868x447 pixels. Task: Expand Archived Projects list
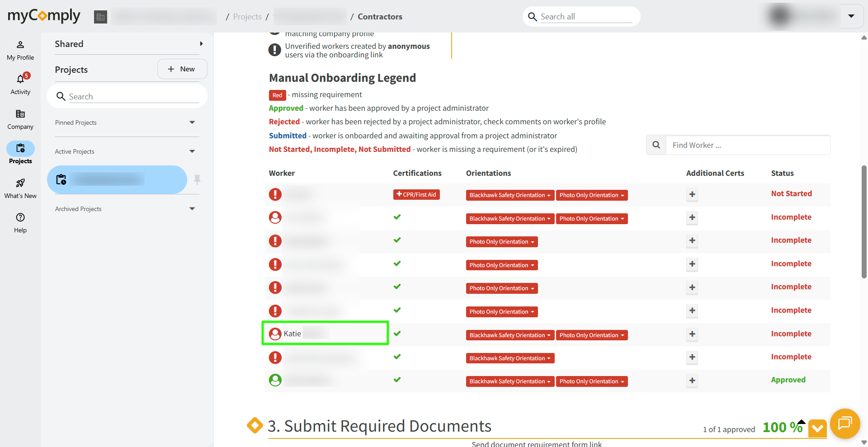click(192, 209)
